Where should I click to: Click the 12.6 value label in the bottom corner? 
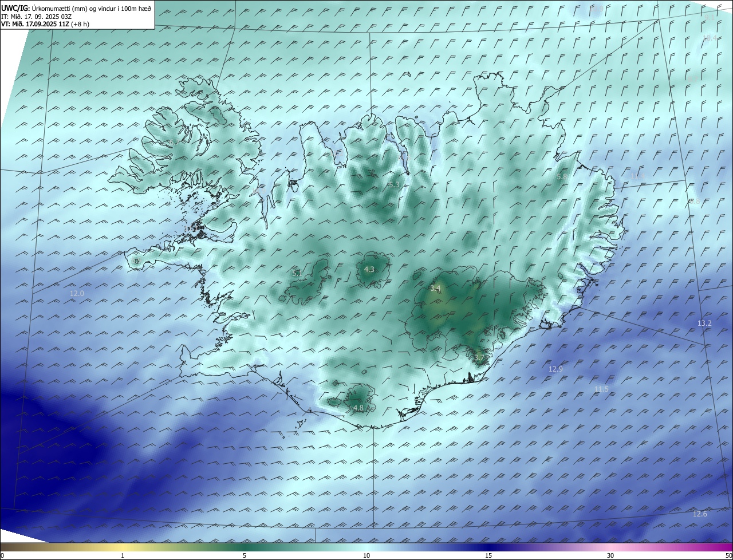click(x=700, y=514)
